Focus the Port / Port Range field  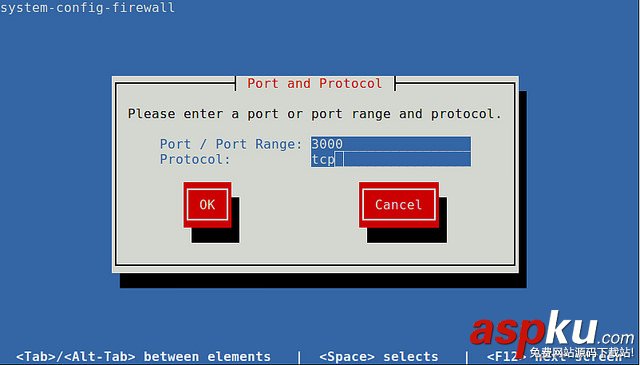point(391,144)
